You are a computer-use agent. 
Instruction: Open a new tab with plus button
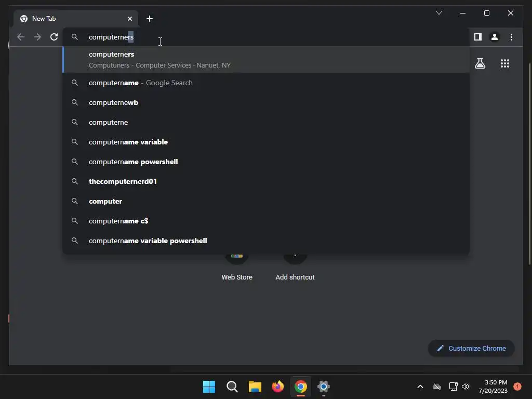[x=150, y=19]
